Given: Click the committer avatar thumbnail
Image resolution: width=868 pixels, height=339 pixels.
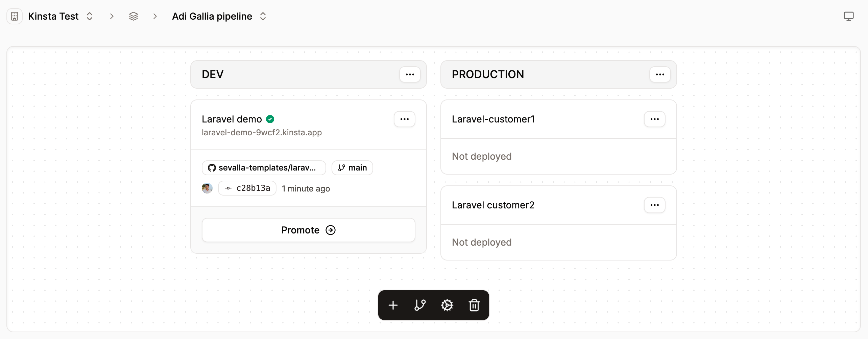Looking at the screenshot, I should [x=207, y=188].
